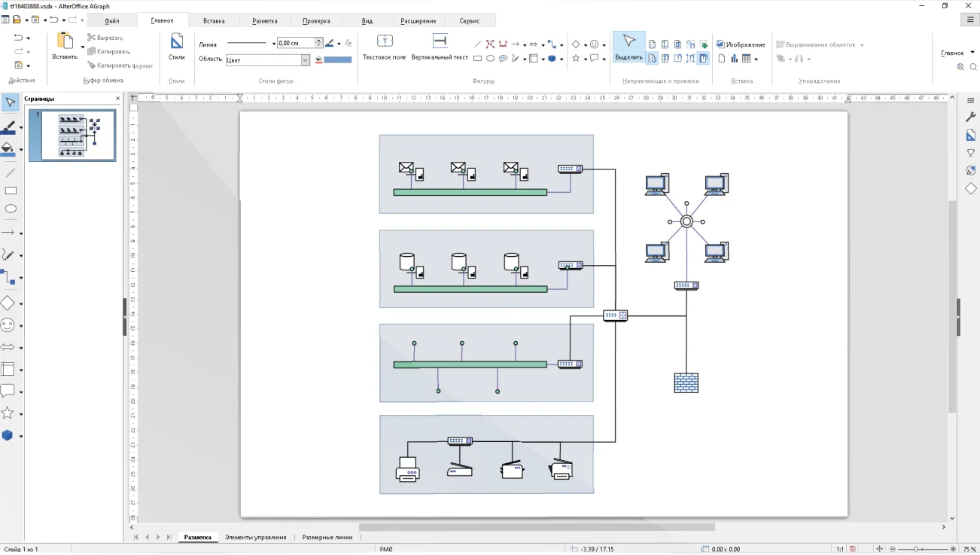Toggle the highlighted snap option at row end

click(x=704, y=58)
